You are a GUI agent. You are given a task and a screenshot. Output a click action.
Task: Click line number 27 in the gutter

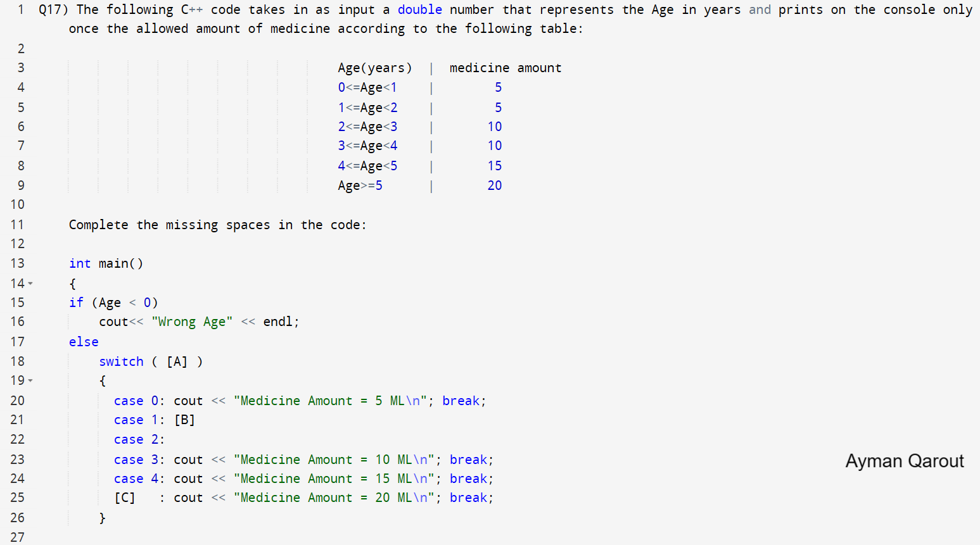tap(17, 537)
